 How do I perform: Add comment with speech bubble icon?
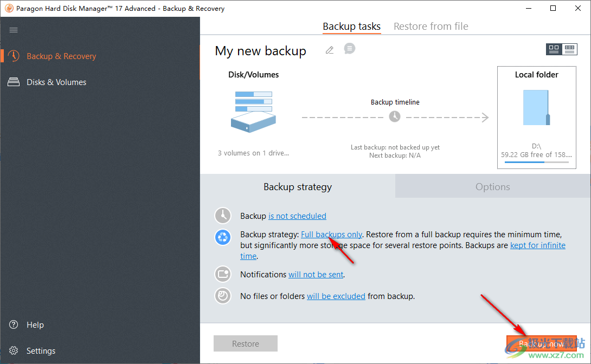click(x=350, y=49)
